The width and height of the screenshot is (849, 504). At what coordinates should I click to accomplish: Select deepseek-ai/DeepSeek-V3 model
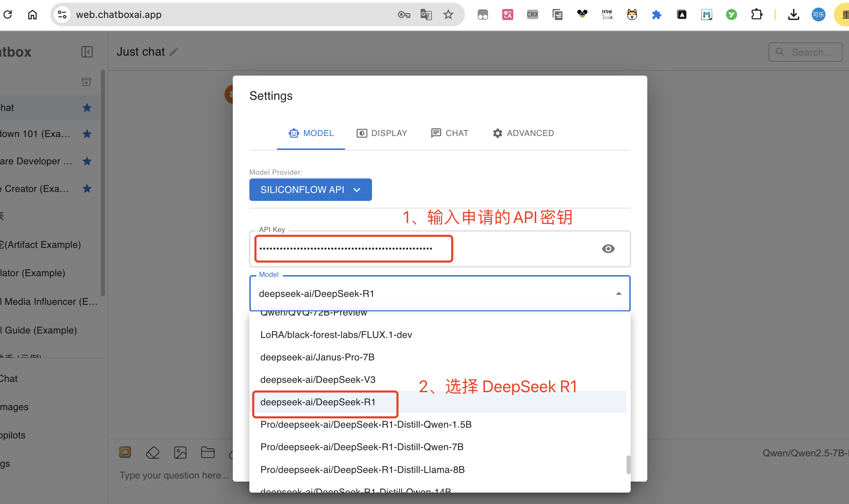pos(438,379)
